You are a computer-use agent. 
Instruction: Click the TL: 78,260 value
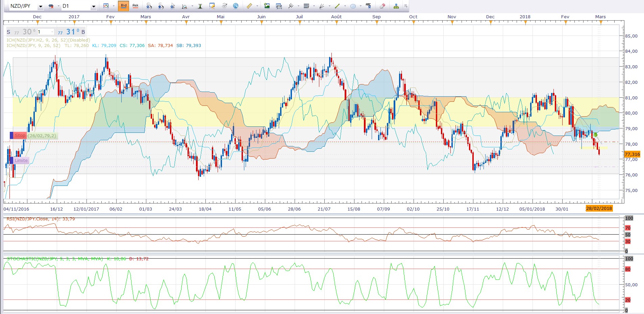(77, 45)
